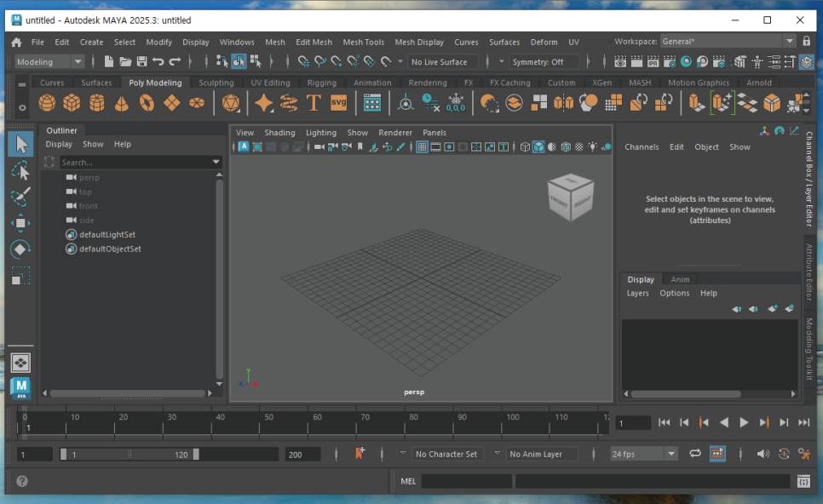Image resolution: width=823 pixels, height=504 pixels.
Task: Create a polygon cone from the shelf
Action: point(121,103)
